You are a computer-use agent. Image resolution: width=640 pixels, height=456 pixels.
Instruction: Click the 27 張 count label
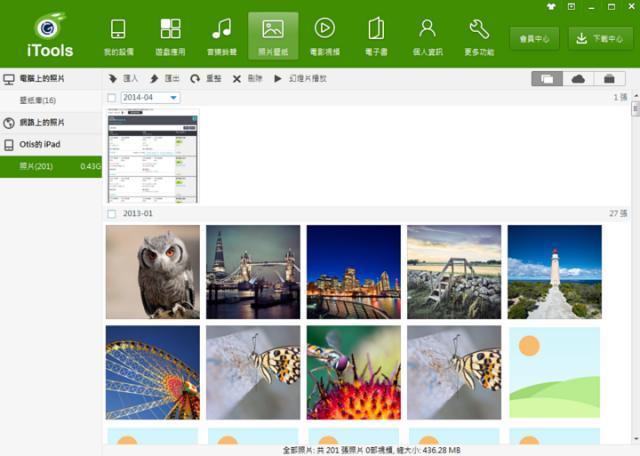coord(618,214)
